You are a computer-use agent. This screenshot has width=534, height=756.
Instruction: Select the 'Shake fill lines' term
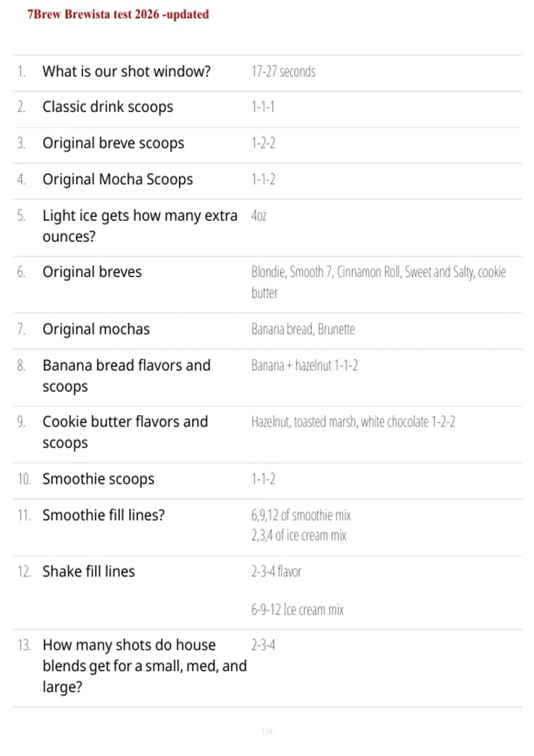pyautogui.click(x=89, y=571)
